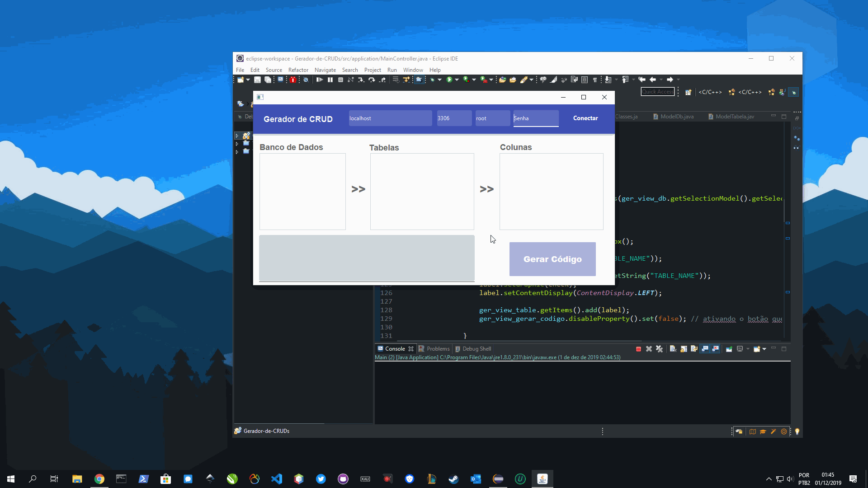Screen dimensions: 868x488
Task: Click the Step Over debug icon
Action: coord(372,80)
